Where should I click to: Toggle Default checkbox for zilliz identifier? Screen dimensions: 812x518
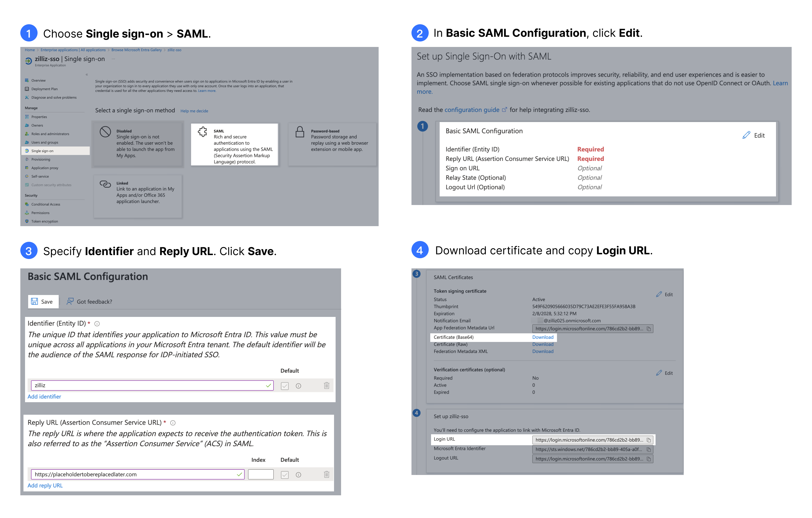284,386
